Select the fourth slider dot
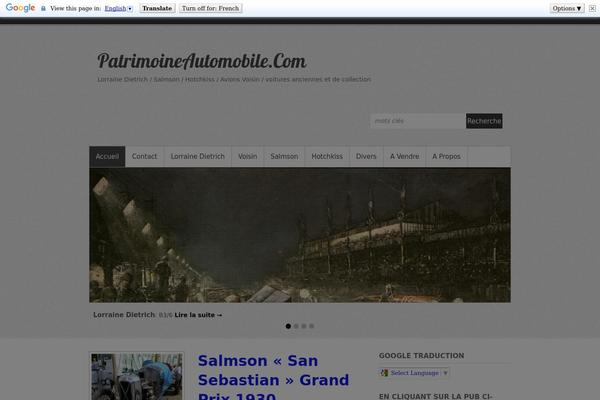The height and width of the screenshot is (400, 600). 311,326
